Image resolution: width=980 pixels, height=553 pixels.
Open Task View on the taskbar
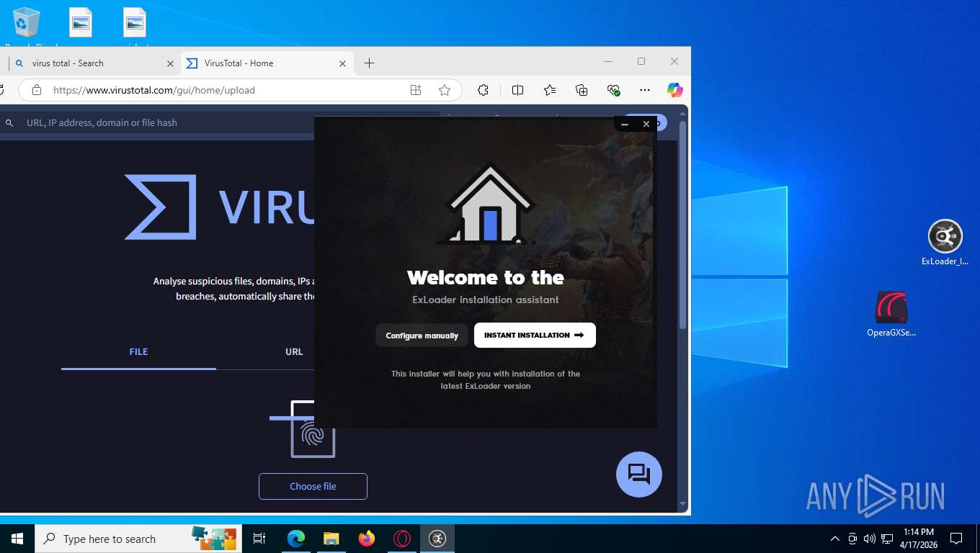click(259, 539)
